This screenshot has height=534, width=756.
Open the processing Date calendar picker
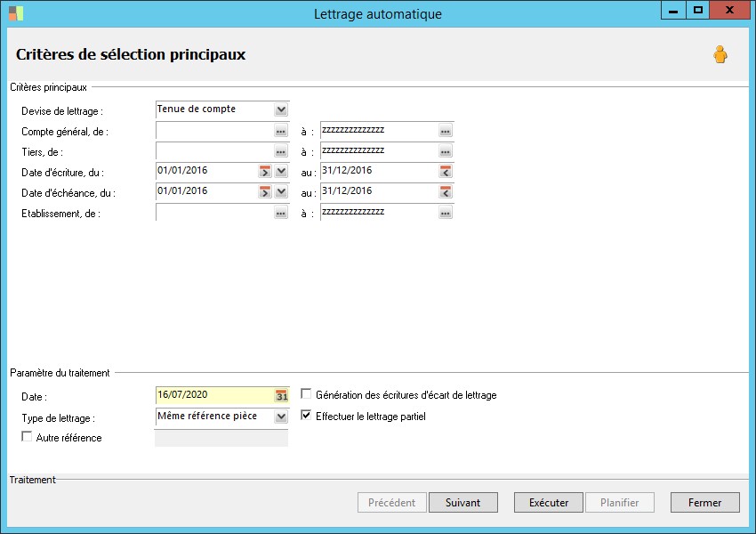[282, 396]
